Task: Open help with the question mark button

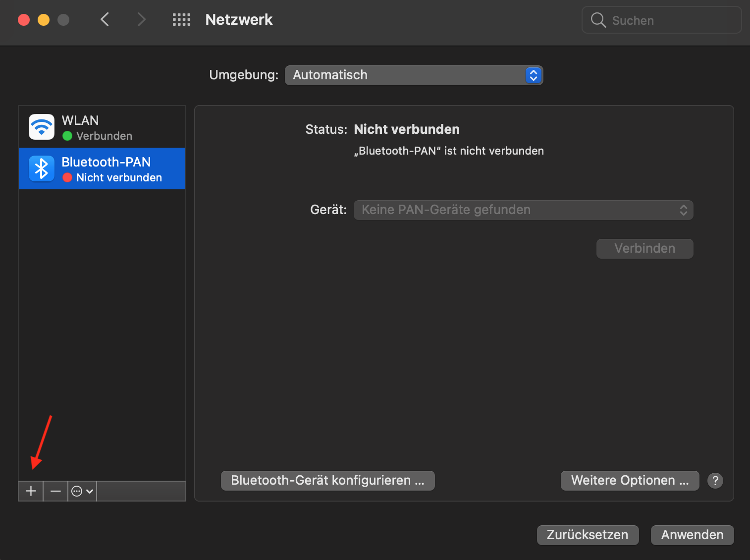Action: 715,481
